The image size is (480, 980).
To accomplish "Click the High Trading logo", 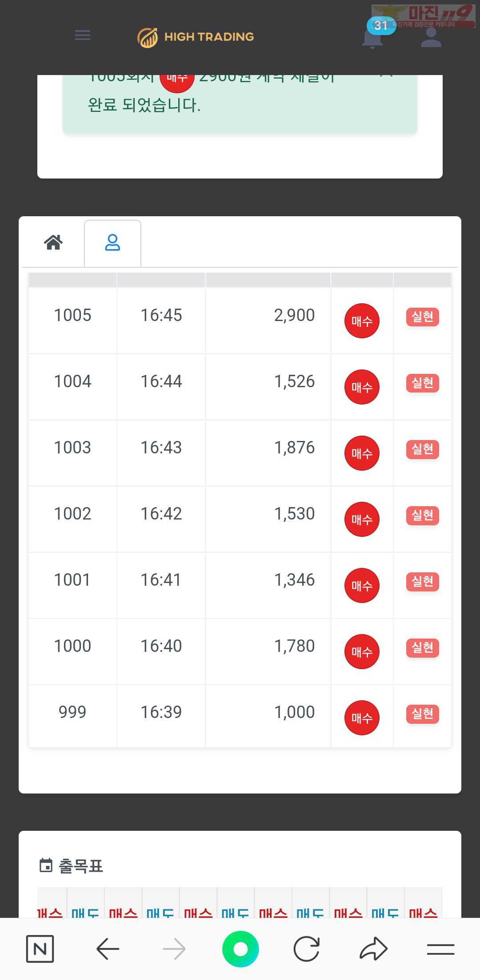I will click(196, 37).
